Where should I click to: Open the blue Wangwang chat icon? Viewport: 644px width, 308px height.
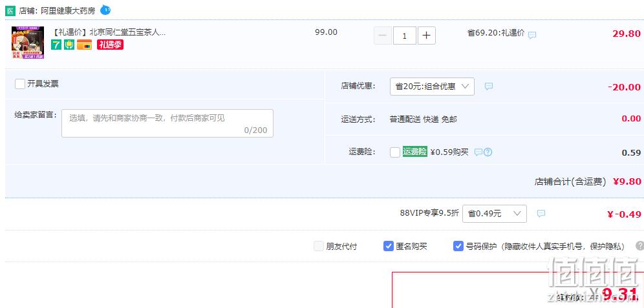point(105,10)
